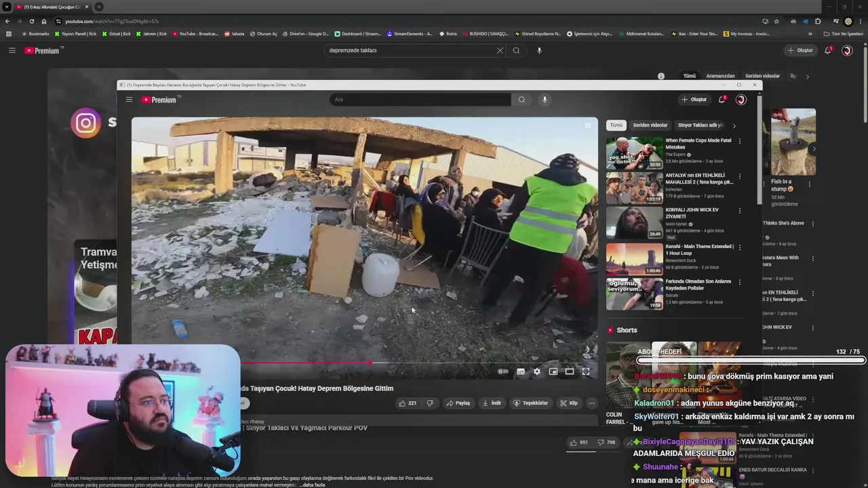Bookmark this page with the star icon
Screen dimensions: 868x488
click(776, 21)
